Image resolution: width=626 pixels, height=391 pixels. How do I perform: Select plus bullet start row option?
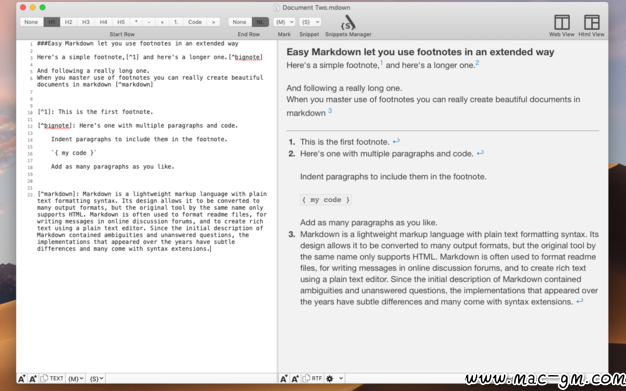(162, 22)
